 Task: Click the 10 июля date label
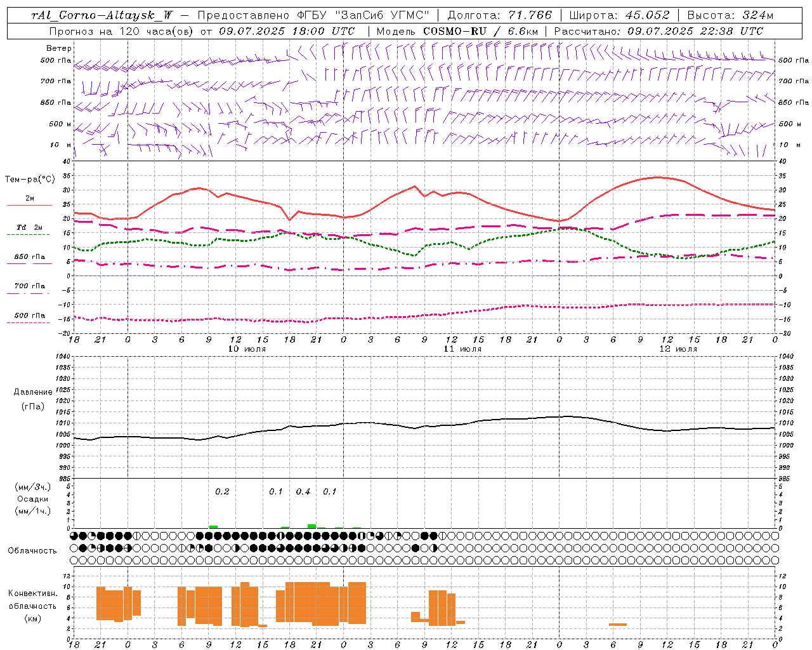click(247, 349)
